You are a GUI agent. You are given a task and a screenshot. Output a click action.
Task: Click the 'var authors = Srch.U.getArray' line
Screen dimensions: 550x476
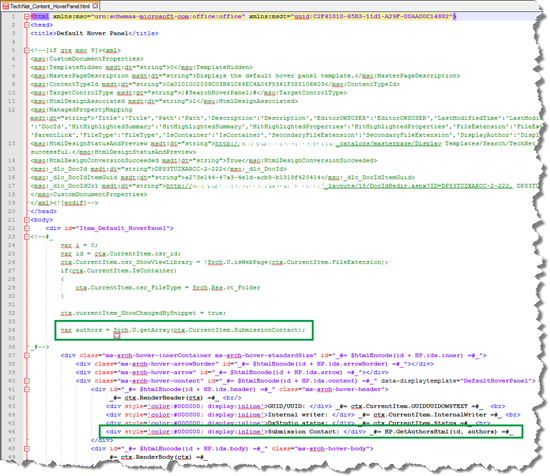183,330
